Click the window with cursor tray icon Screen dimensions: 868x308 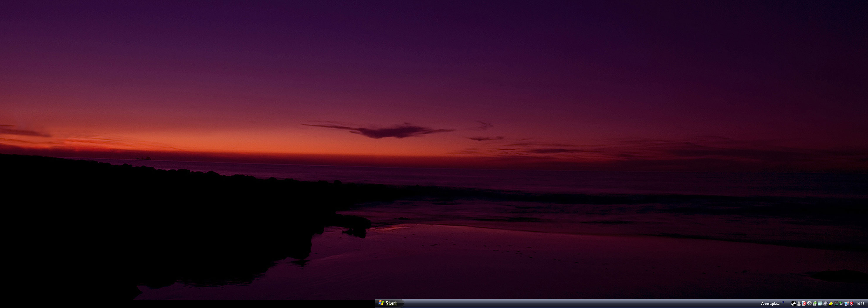tap(820, 304)
